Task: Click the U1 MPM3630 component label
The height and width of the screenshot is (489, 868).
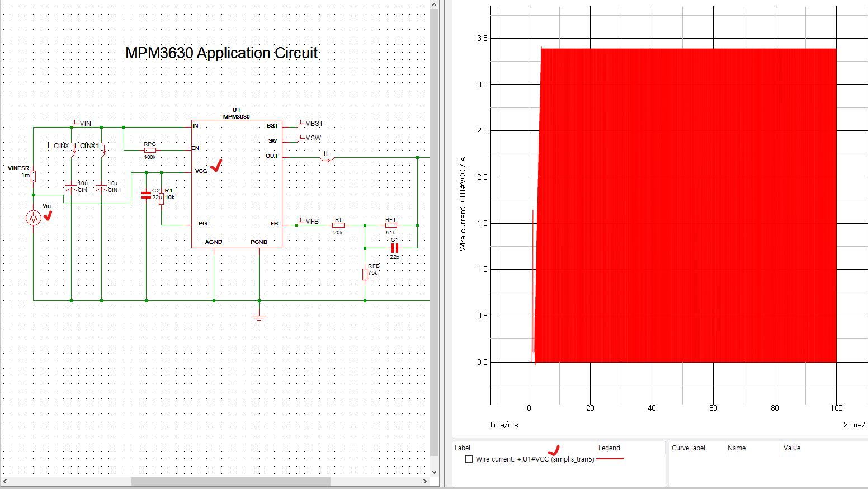Action: pyautogui.click(x=237, y=114)
